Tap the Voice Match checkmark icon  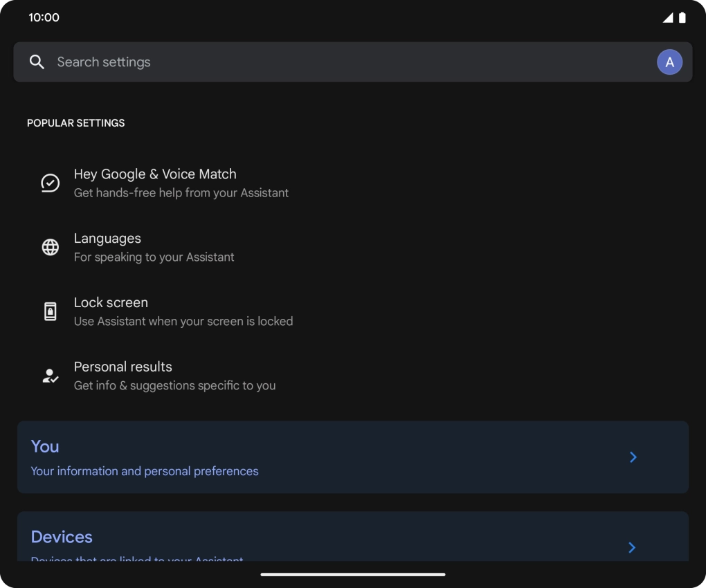[51, 183]
